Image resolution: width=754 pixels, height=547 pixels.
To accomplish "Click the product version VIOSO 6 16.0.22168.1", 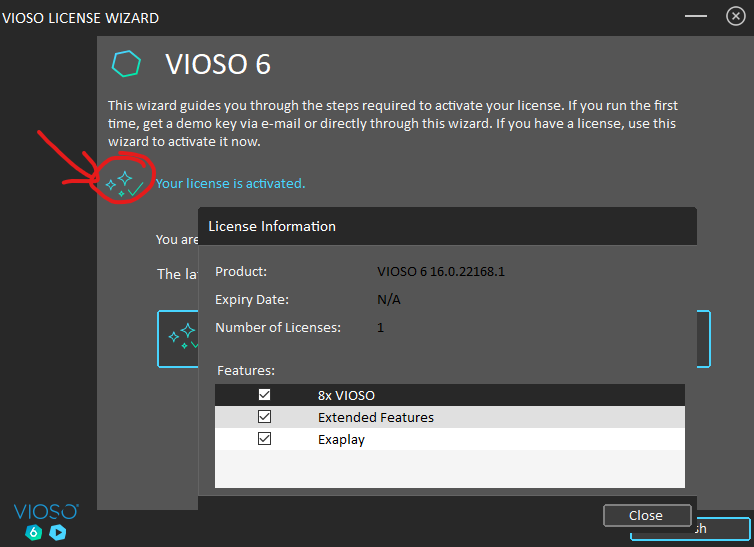I will (x=441, y=272).
